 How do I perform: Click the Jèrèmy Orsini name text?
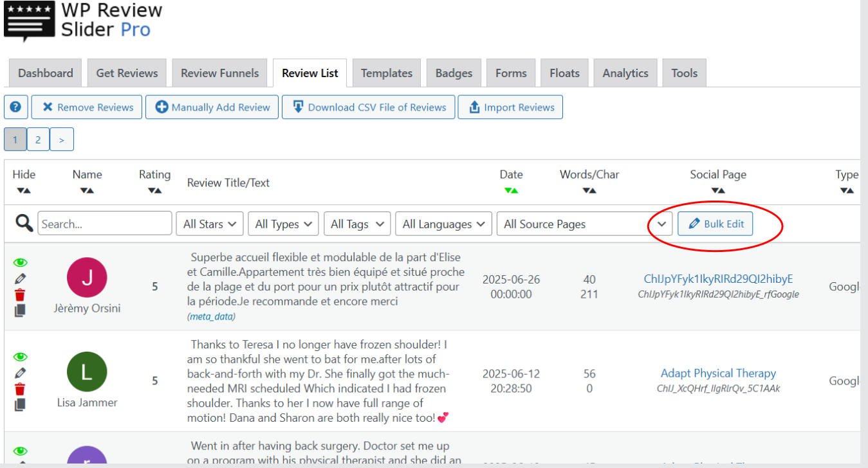[87, 309]
